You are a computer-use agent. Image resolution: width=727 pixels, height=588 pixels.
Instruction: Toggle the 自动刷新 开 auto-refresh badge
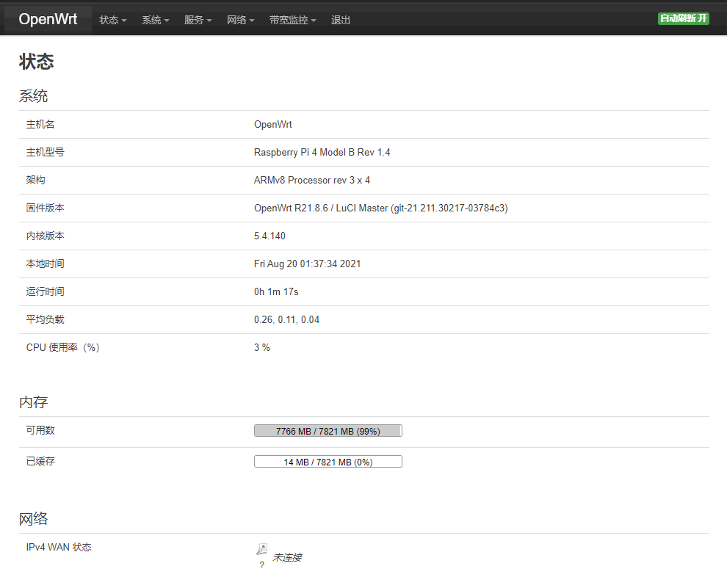point(684,18)
